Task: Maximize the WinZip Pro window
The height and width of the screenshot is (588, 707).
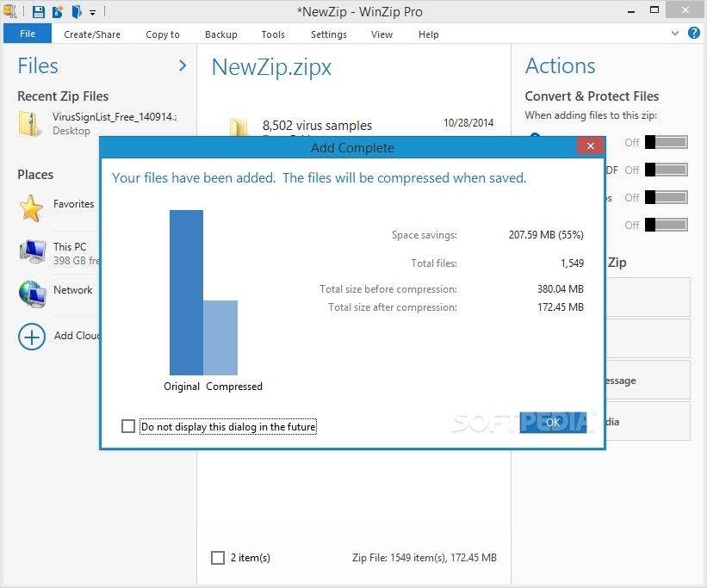Action: (x=654, y=10)
